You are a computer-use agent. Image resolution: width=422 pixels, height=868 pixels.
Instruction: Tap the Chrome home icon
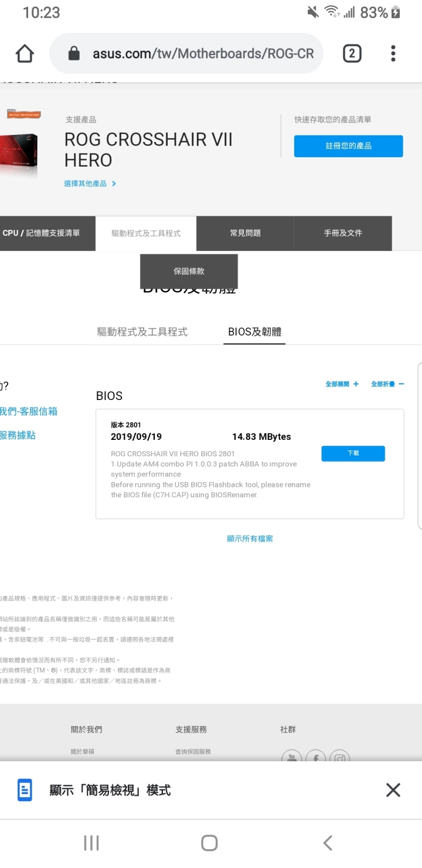(25, 54)
